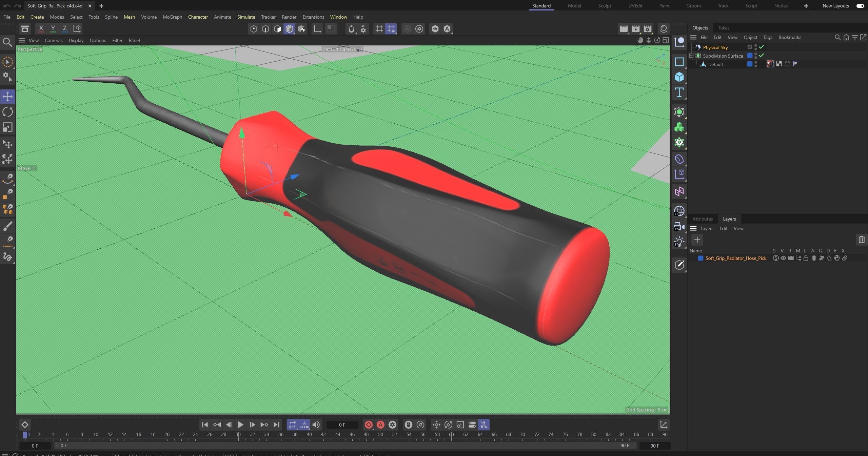
Task: Click the Spline pen tool icon
Action: 7,179
